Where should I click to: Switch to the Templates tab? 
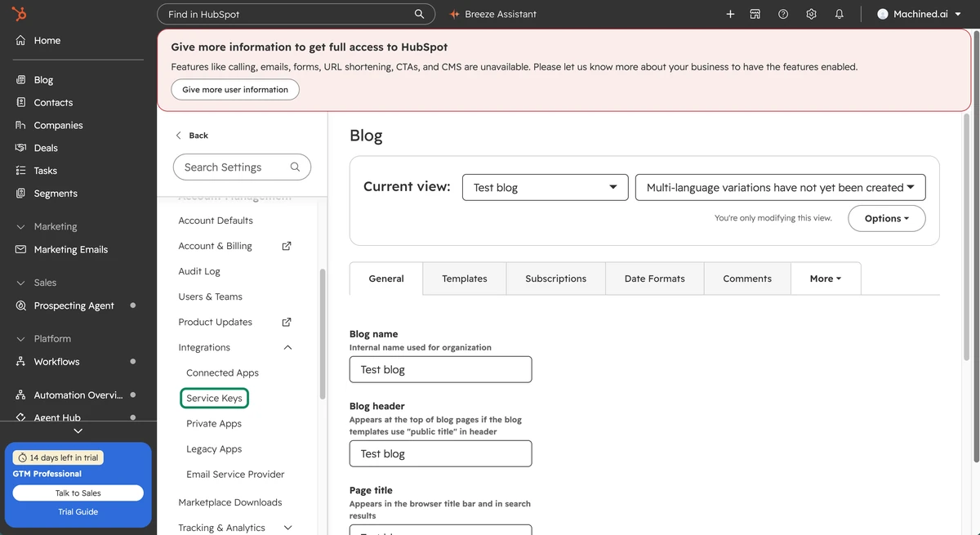pos(465,279)
